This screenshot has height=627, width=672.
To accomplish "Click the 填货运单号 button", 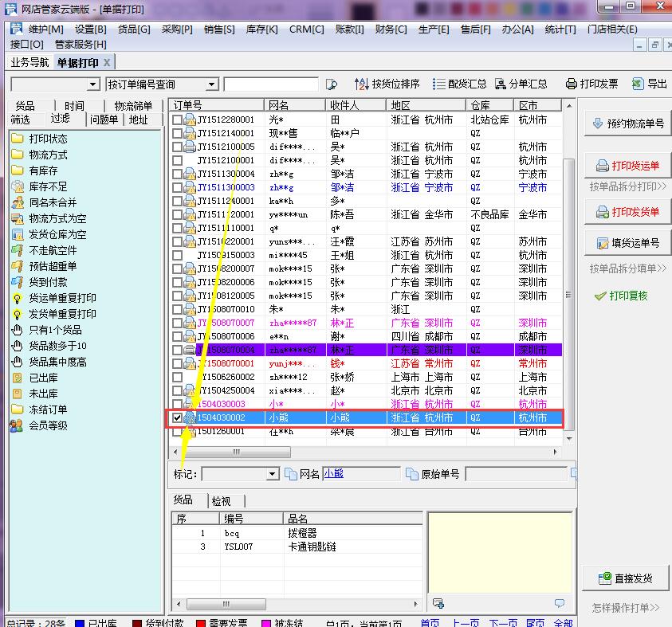I will click(628, 243).
